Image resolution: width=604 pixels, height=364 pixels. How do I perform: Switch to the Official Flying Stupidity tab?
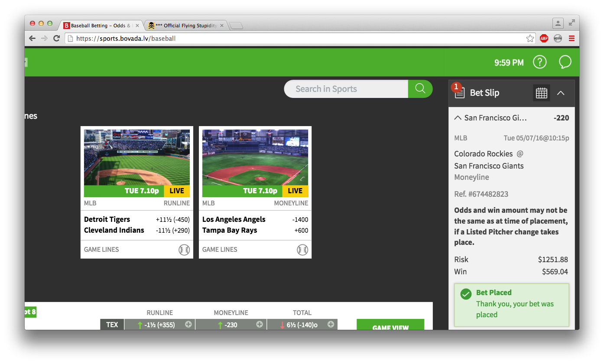(186, 26)
